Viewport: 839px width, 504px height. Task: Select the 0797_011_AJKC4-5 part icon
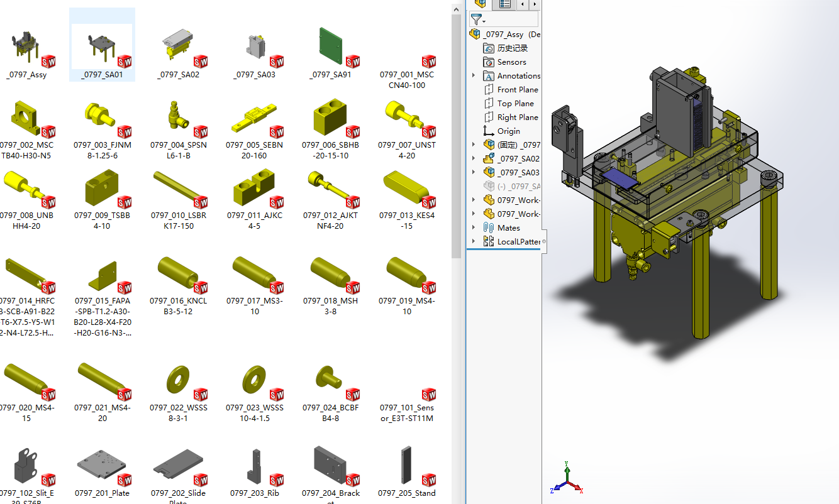pyautogui.click(x=255, y=189)
